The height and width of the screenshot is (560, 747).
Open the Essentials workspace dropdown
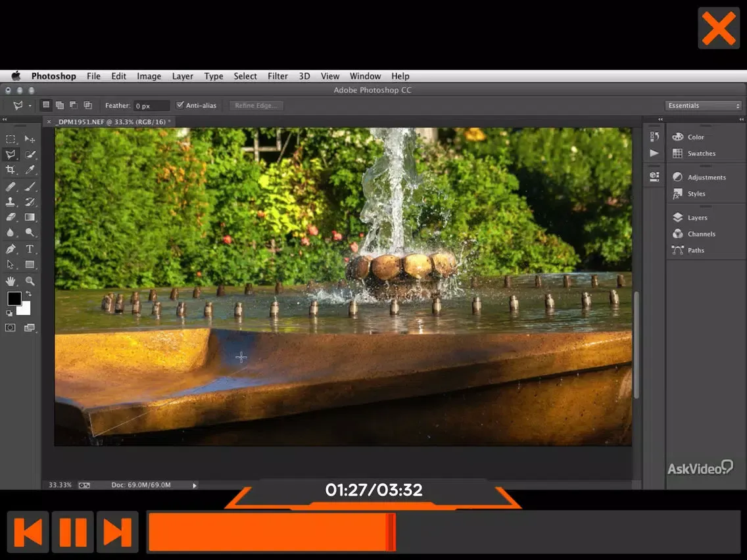[703, 106]
